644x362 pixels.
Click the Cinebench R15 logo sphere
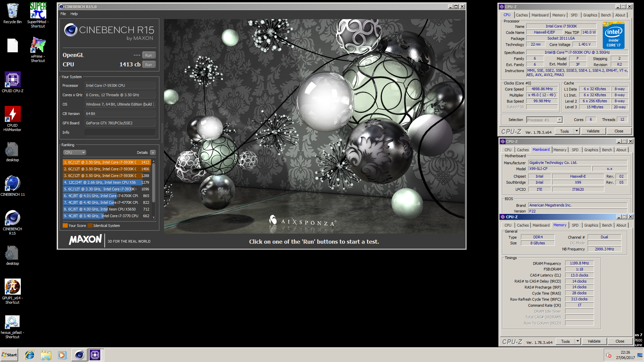pos(70,30)
